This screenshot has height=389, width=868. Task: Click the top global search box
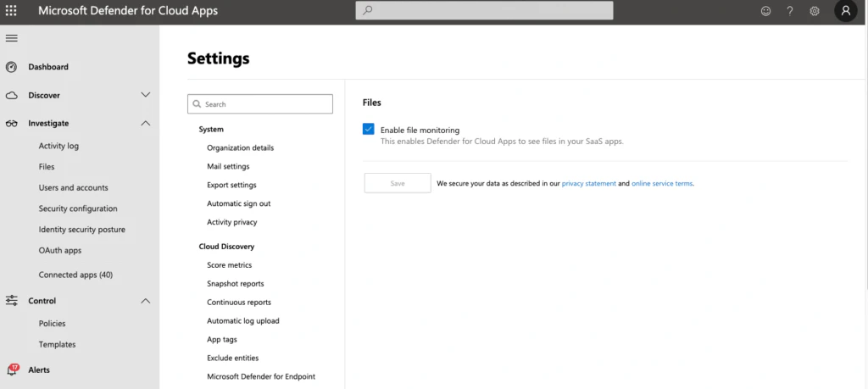pos(484,10)
